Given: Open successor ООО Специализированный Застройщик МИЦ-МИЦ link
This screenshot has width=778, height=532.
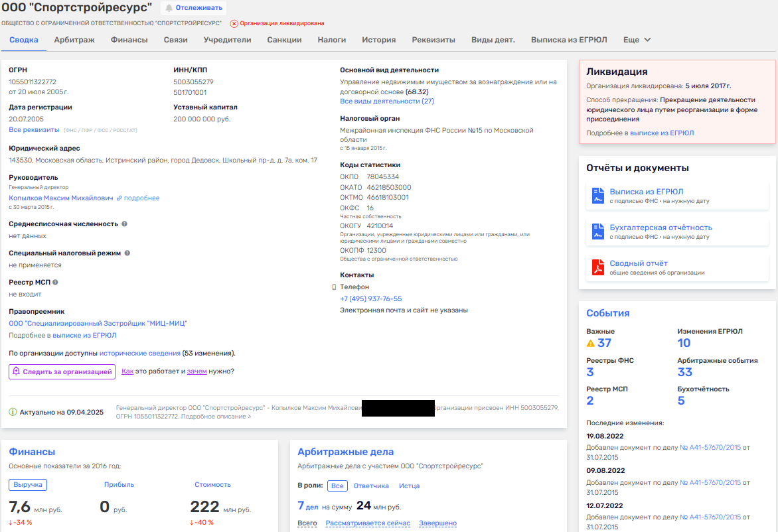Looking at the screenshot, I should coord(98,323).
